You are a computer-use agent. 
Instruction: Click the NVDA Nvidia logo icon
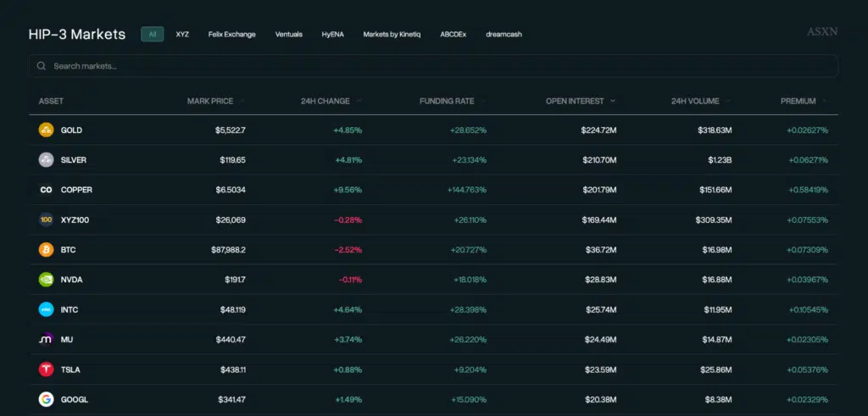tap(46, 280)
